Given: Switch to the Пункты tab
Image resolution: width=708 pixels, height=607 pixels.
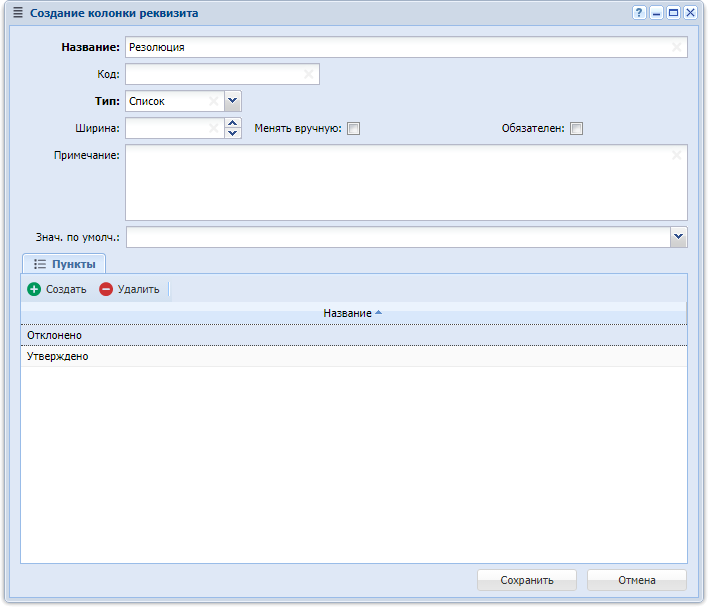Looking at the screenshot, I should click(x=64, y=264).
